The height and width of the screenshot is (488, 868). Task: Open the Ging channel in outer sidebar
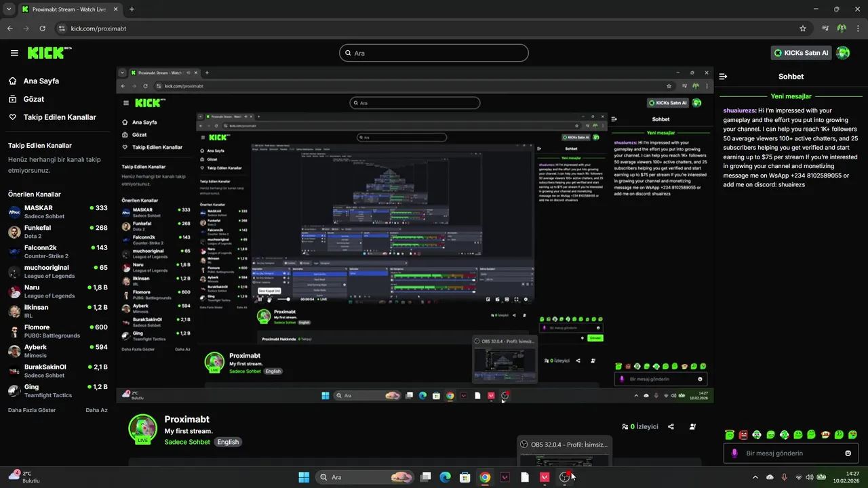(x=58, y=390)
